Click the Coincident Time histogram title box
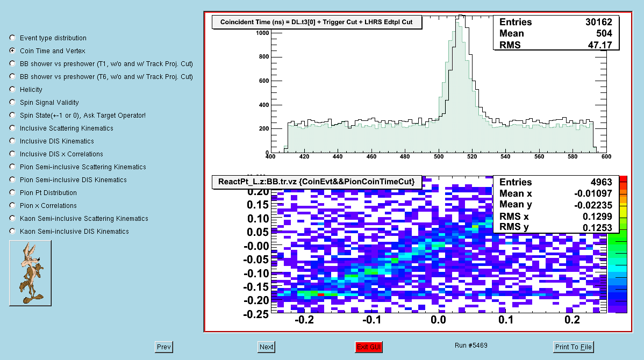 coord(317,22)
